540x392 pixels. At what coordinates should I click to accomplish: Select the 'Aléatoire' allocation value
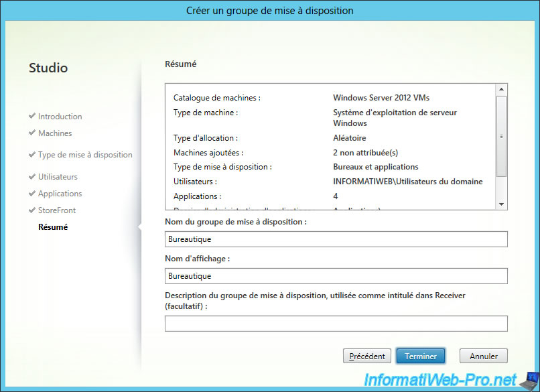pos(350,138)
